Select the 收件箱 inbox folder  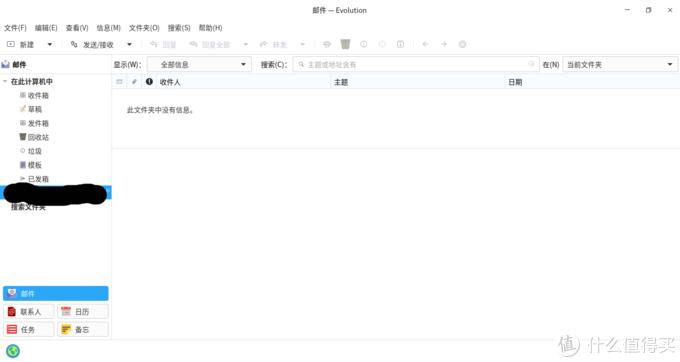pos(34,95)
